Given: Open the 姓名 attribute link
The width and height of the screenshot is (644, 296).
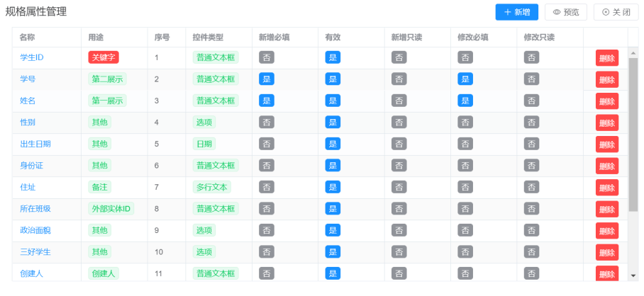Looking at the screenshot, I should (28, 101).
